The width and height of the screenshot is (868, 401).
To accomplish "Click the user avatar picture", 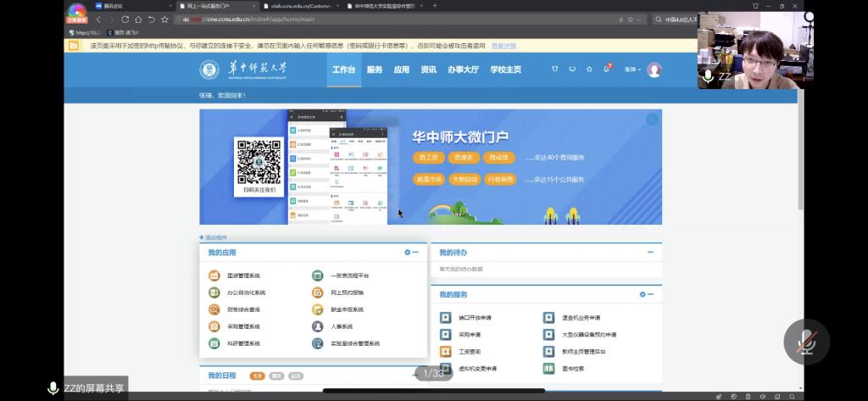I will pyautogui.click(x=654, y=70).
